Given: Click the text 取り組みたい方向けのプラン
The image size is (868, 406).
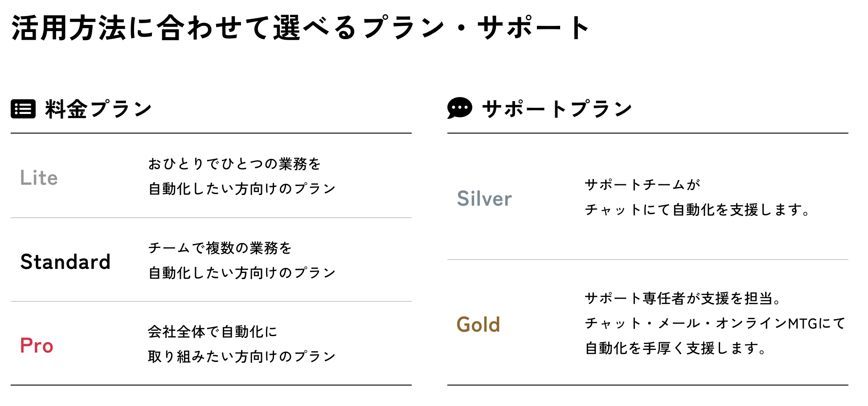Looking at the screenshot, I should 242,356.
